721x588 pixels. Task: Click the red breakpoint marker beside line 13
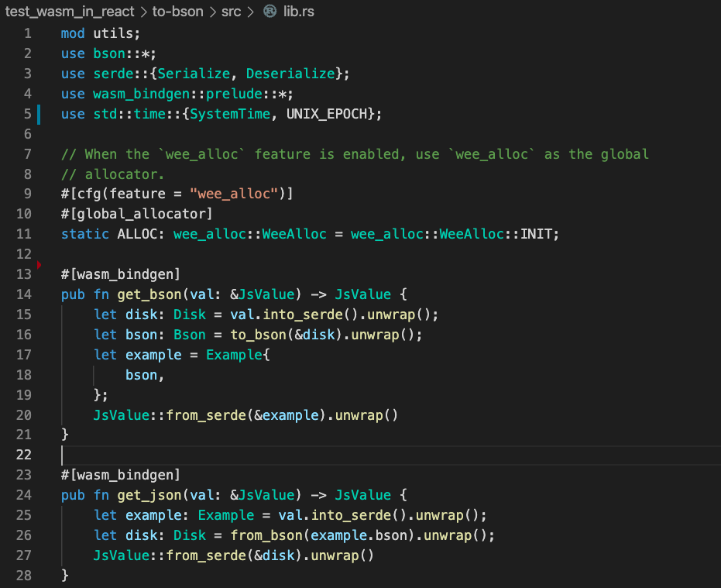(39, 263)
